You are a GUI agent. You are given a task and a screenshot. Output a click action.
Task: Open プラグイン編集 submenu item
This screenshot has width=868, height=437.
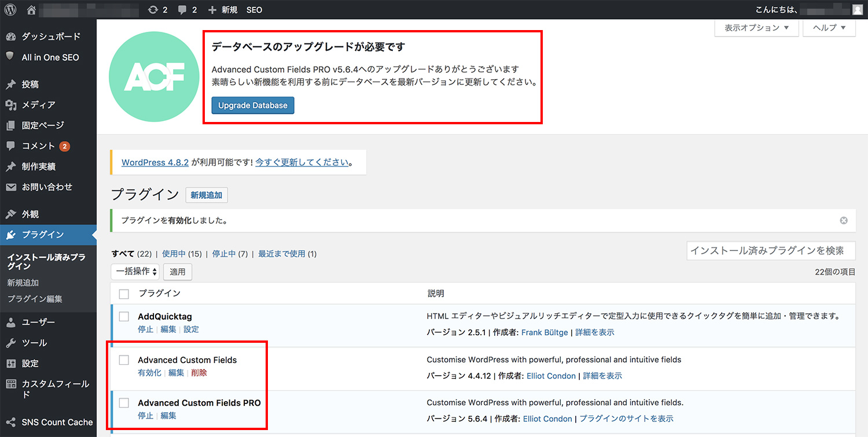pyautogui.click(x=35, y=299)
